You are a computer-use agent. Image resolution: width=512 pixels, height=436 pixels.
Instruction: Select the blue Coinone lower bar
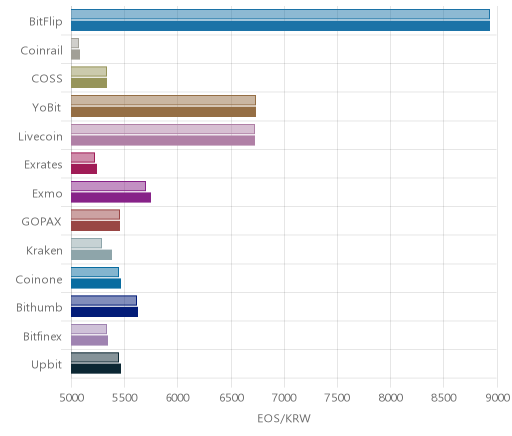tap(96, 284)
